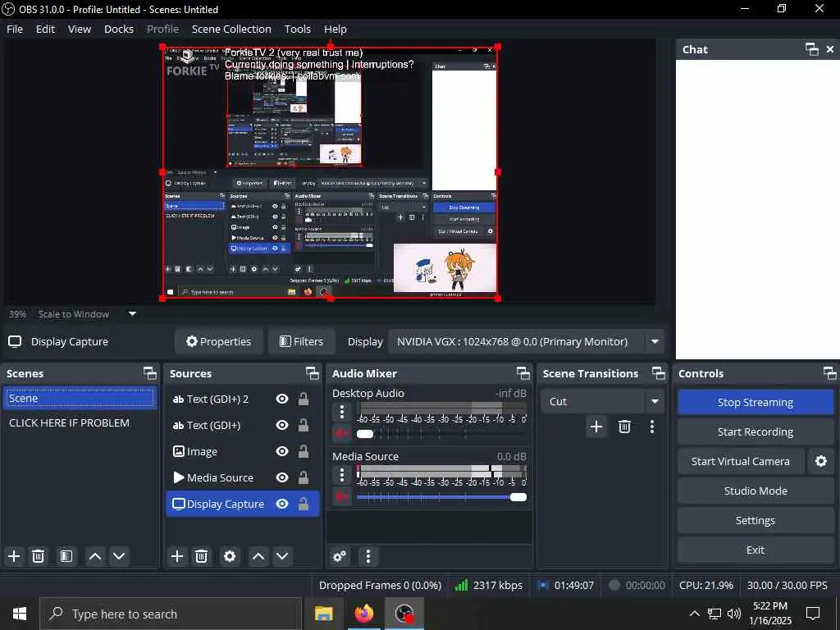Undock the Sources panel
840x630 pixels.
point(313,373)
